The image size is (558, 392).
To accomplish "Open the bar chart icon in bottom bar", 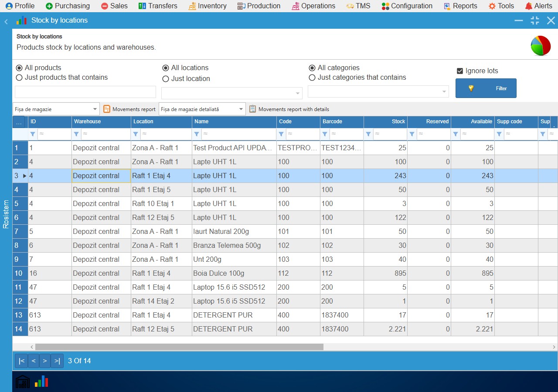I will 41,382.
